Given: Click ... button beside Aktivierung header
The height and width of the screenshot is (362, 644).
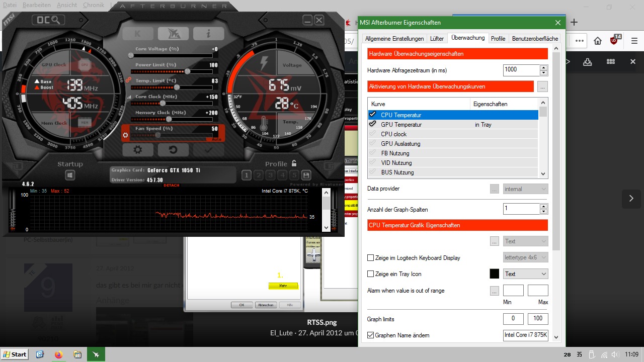Looking at the screenshot, I should [x=542, y=86].
